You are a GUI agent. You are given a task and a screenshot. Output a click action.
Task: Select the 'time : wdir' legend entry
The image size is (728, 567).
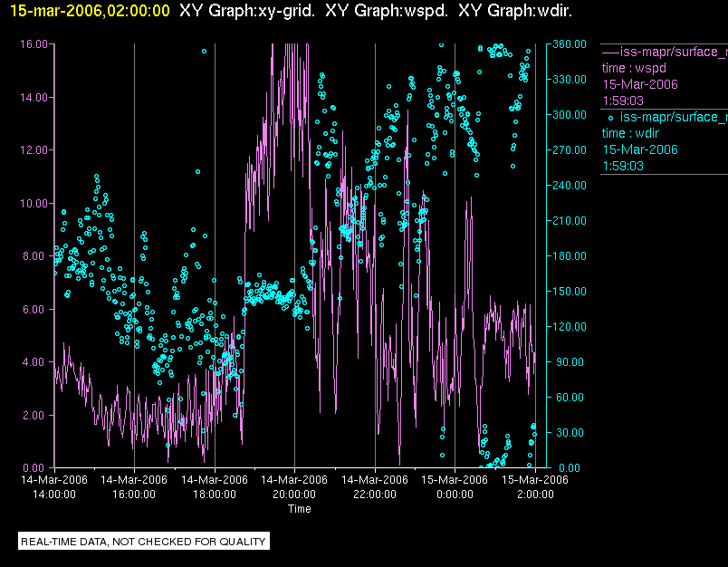[633, 133]
